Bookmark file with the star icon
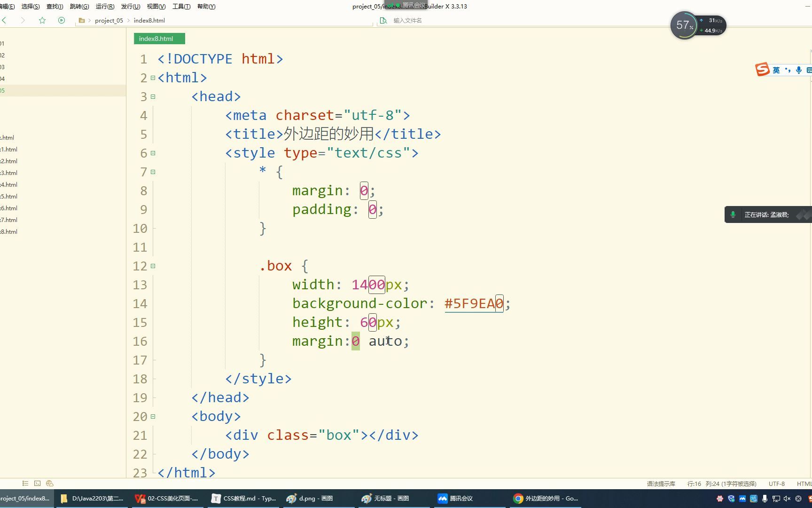 click(42, 20)
